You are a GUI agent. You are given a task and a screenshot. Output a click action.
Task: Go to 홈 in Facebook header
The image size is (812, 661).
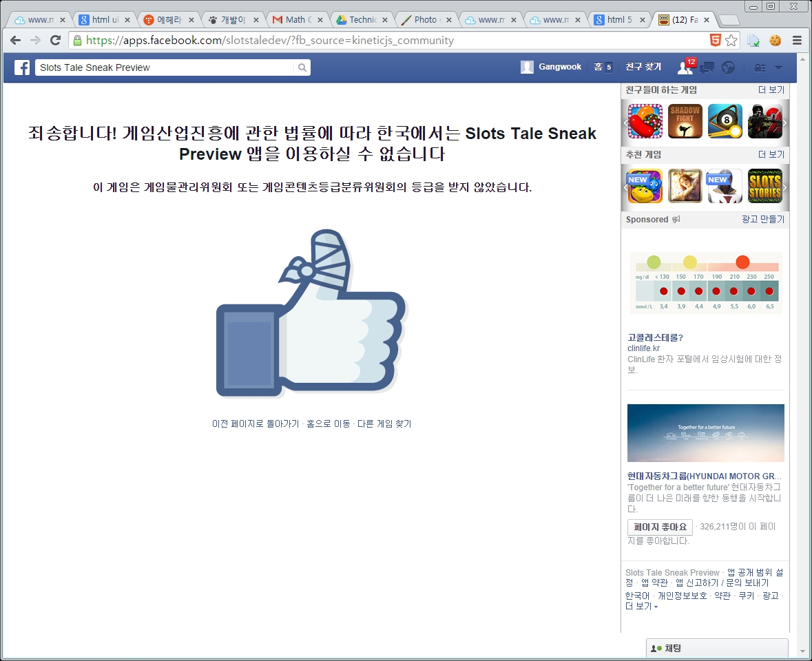click(x=598, y=67)
